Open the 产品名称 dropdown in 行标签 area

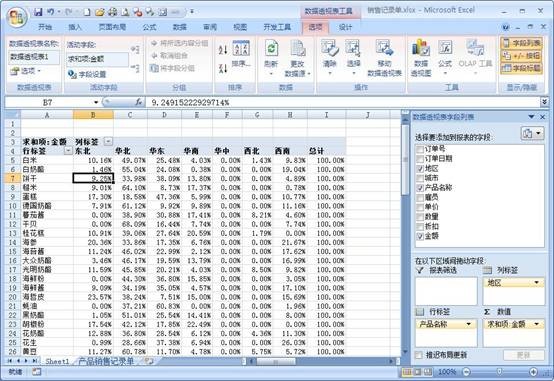pyautogui.click(x=468, y=324)
